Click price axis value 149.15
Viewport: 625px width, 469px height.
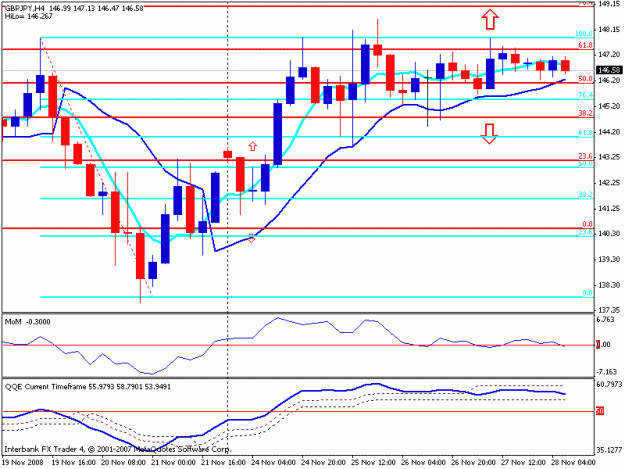(609, 4)
